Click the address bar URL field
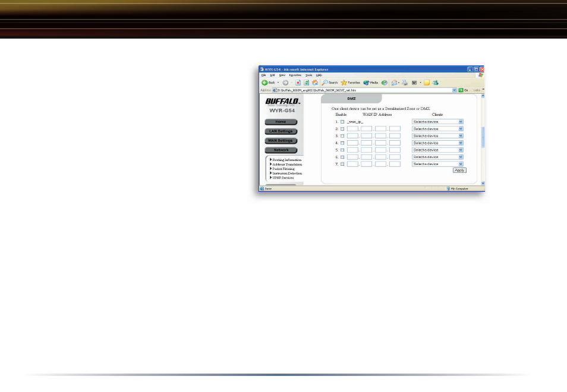567x392 pixels. point(364,90)
